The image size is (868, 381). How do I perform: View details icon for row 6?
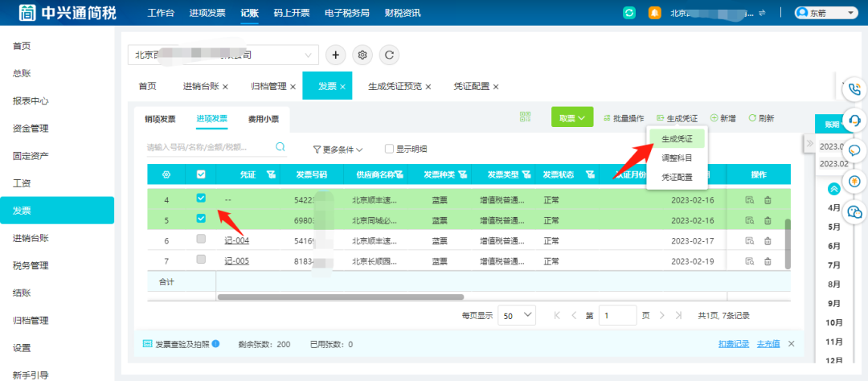coord(750,241)
